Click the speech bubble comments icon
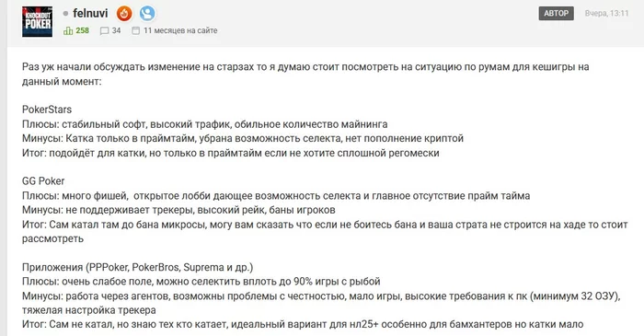Screen dimensions: 644x336 click(104, 30)
